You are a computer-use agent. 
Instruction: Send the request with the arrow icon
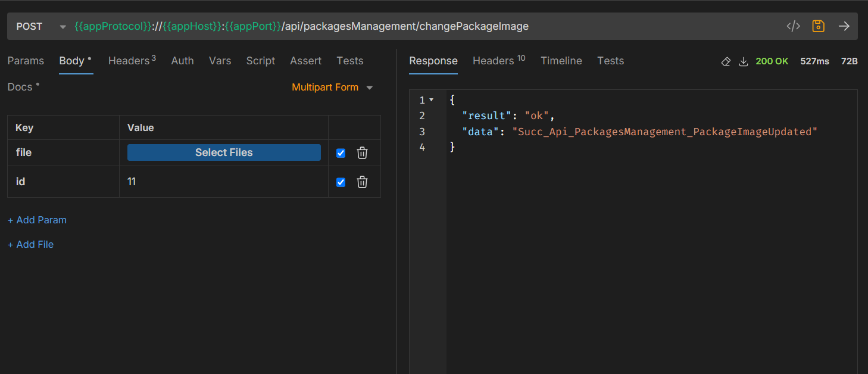click(844, 26)
